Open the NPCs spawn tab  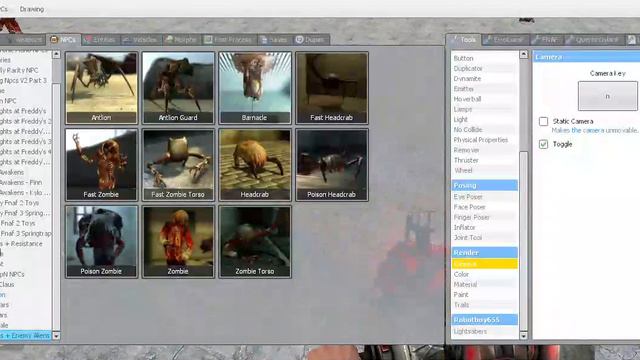[63, 40]
